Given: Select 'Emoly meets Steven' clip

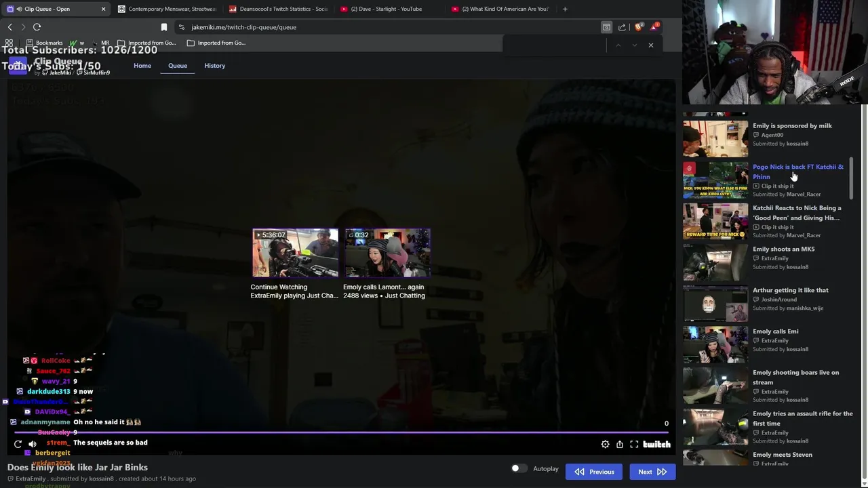Looking at the screenshot, I should point(782,455).
